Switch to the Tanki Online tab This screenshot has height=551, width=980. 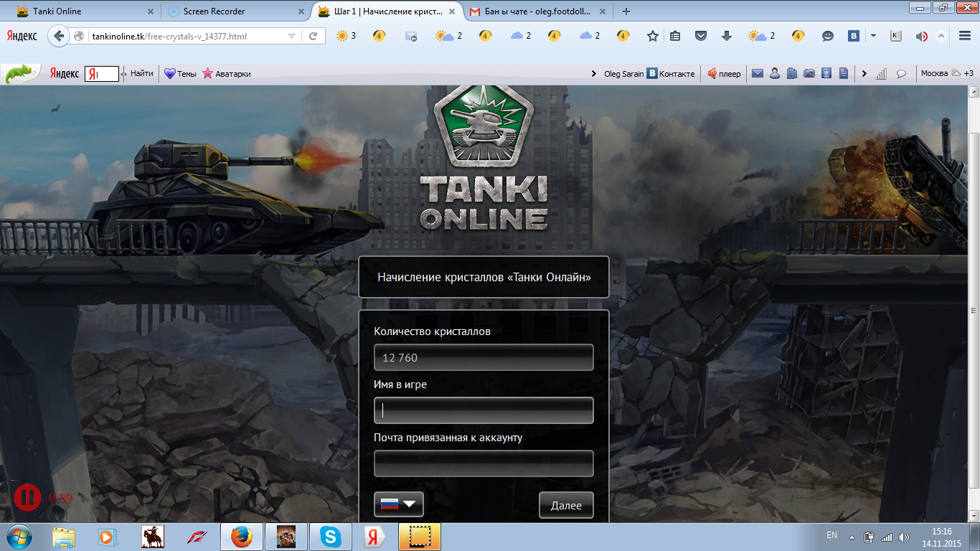85,11
